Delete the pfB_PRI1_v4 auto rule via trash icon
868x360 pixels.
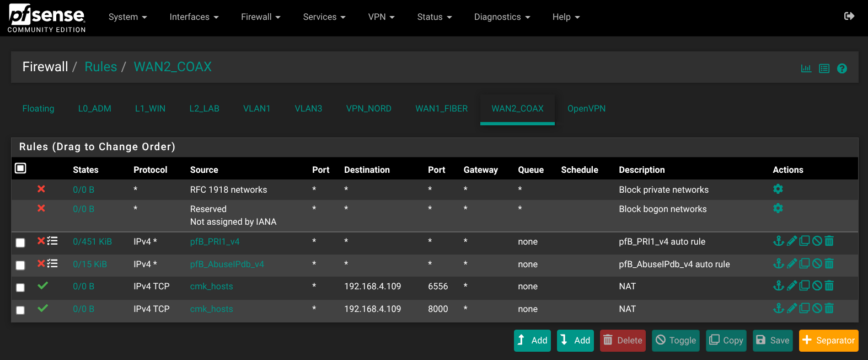829,241
